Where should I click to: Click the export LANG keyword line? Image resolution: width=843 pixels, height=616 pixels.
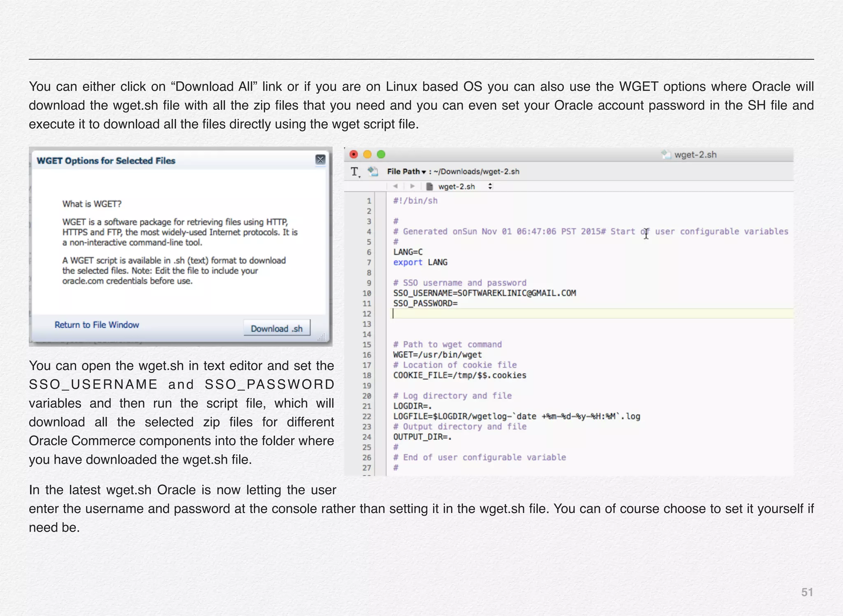coord(420,262)
